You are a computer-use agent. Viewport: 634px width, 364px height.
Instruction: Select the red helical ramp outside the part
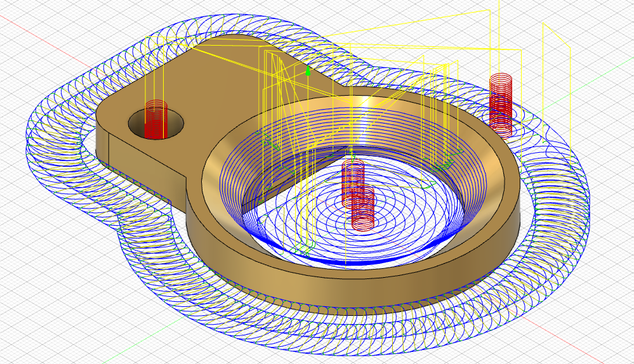[x=501, y=105]
